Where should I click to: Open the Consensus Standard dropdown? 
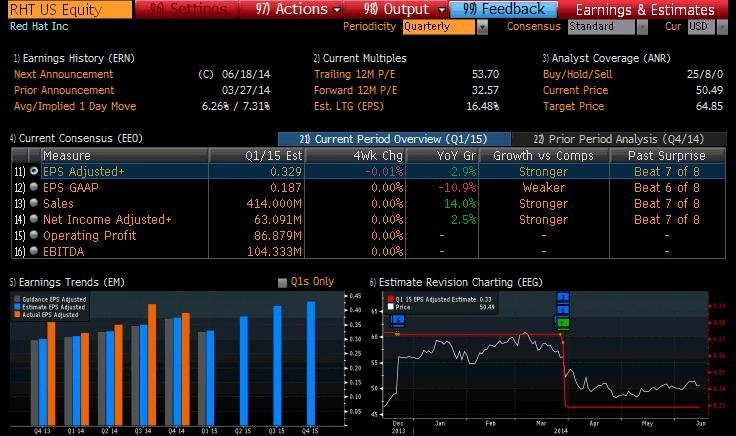click(642, 27)
